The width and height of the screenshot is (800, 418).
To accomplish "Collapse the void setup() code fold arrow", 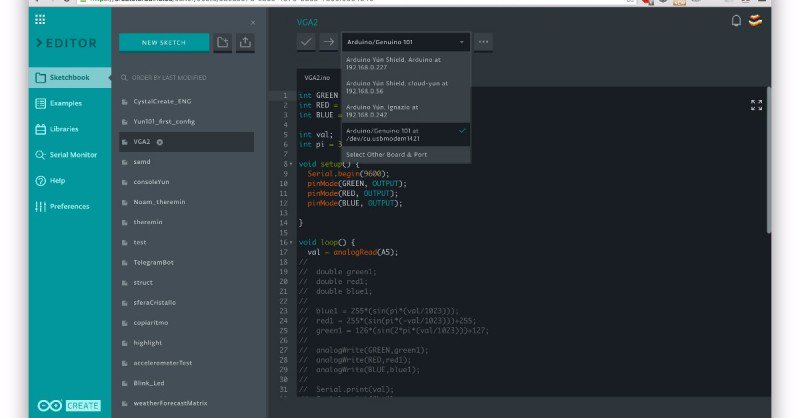I will click(291, 164).
